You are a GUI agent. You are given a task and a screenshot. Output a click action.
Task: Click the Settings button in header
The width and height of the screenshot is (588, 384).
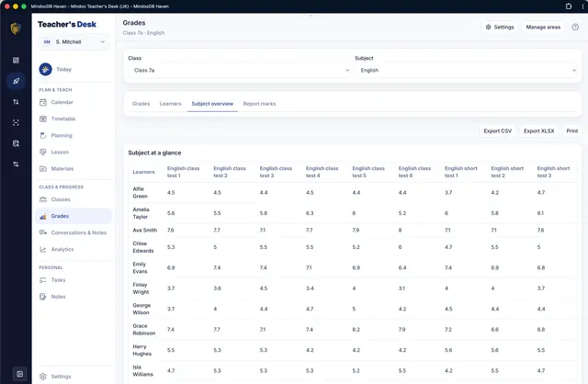500,27
